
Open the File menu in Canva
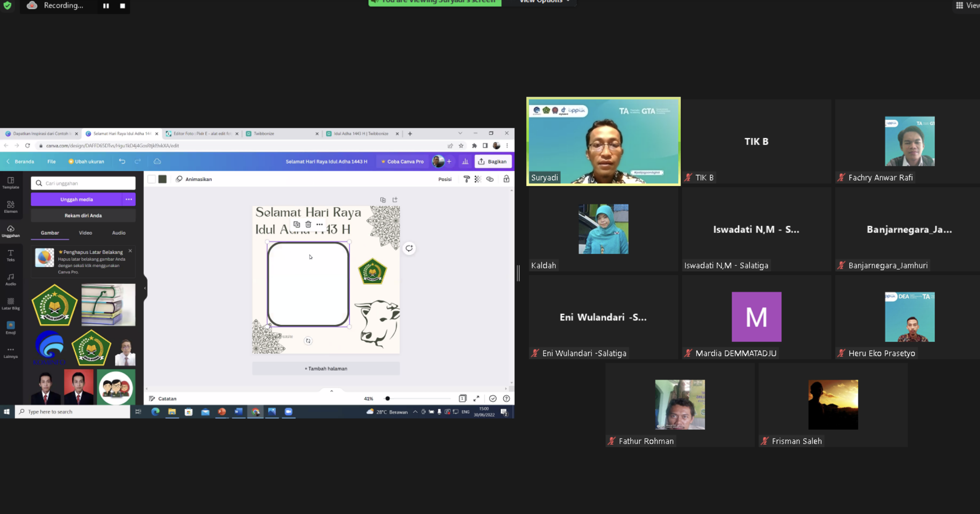[51, 161]
